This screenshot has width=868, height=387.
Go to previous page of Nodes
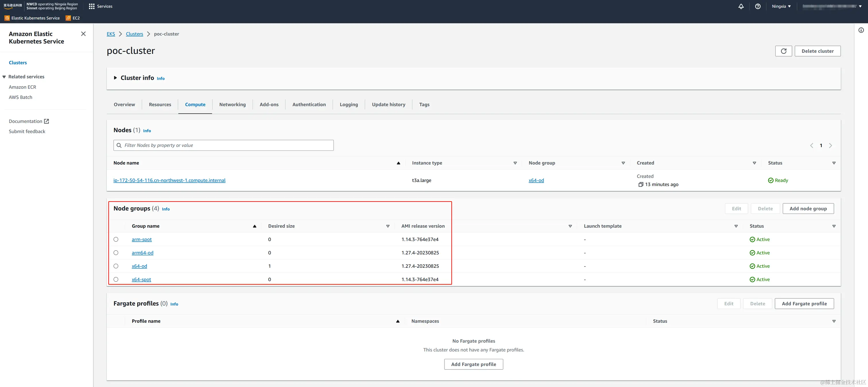pos(812,145)
